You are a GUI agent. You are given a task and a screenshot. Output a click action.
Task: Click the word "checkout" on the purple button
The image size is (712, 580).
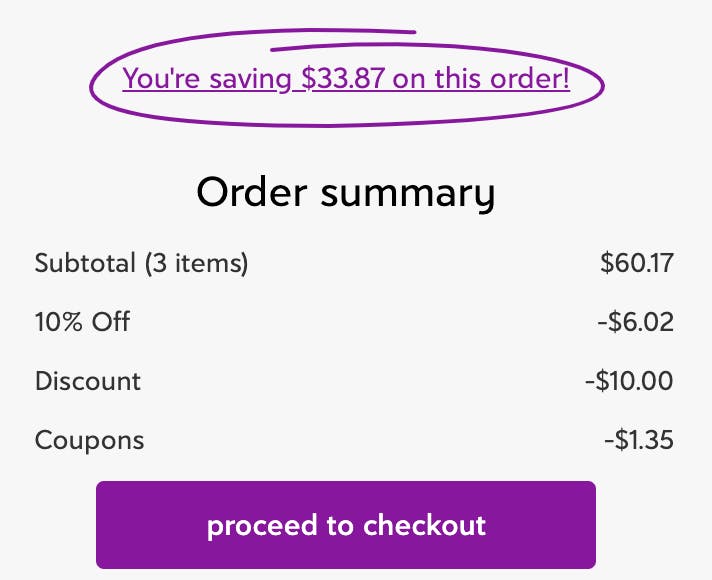pos(424,525)
